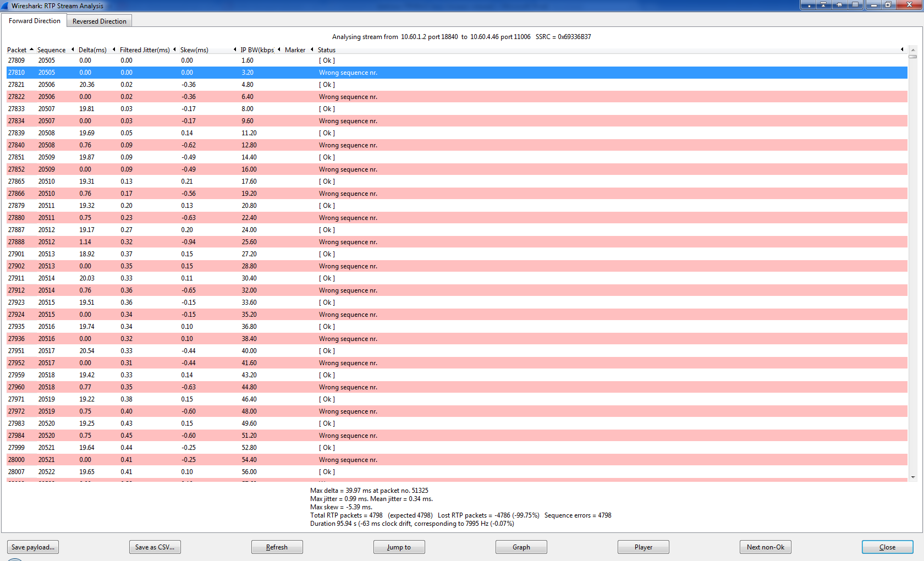This screenshot has height=561, width=924.
Task: Sort by the Filtered Jitter(ms) column header
Action: (145, 50)
